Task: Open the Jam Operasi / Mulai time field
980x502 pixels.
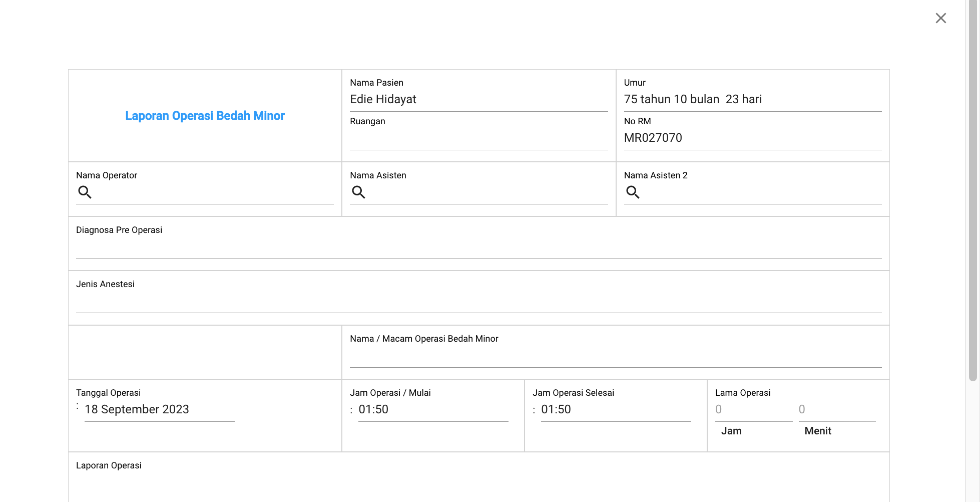Action: 433,410
